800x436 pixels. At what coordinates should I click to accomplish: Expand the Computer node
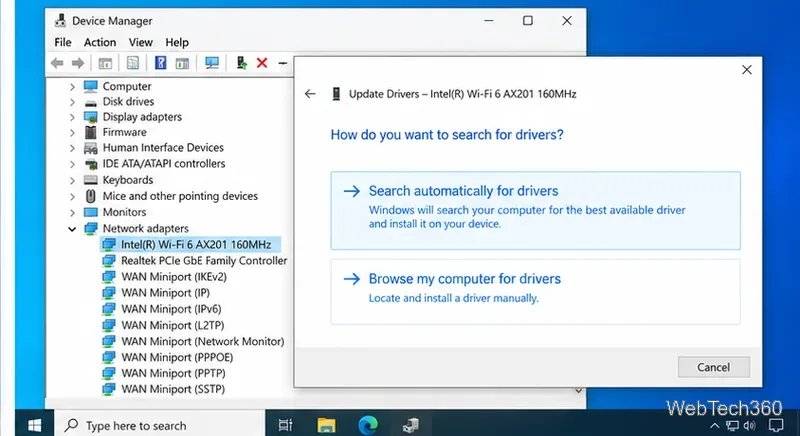point(72,87)
